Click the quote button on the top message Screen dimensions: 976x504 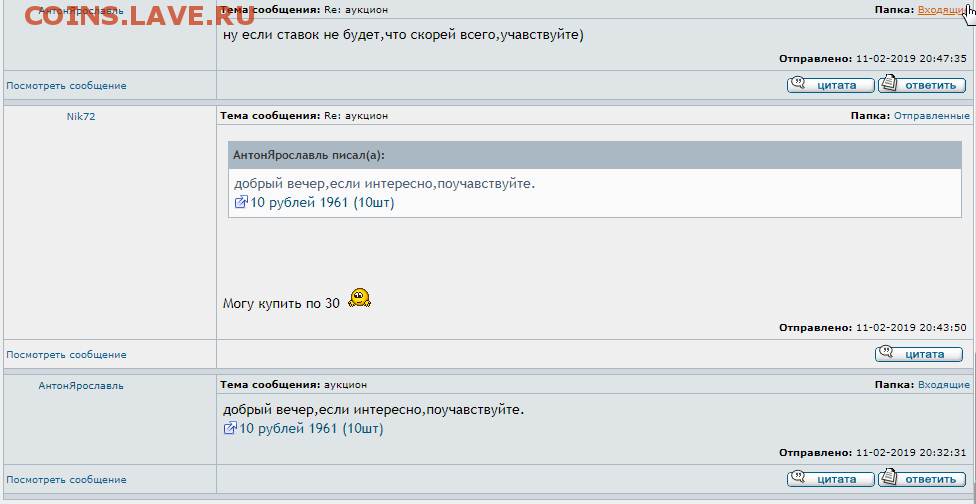(830, 85)
